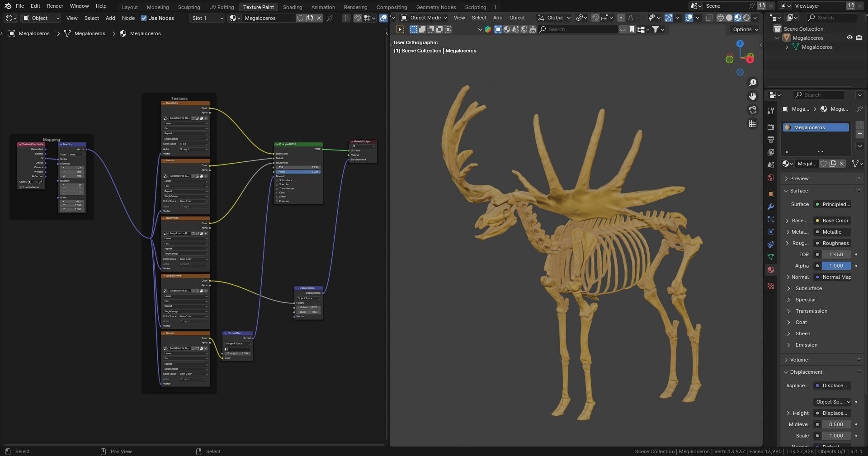The image size is (868, 456).
Task: Toggle Use Nodes checkbox
Action: [x=144, y=18]
